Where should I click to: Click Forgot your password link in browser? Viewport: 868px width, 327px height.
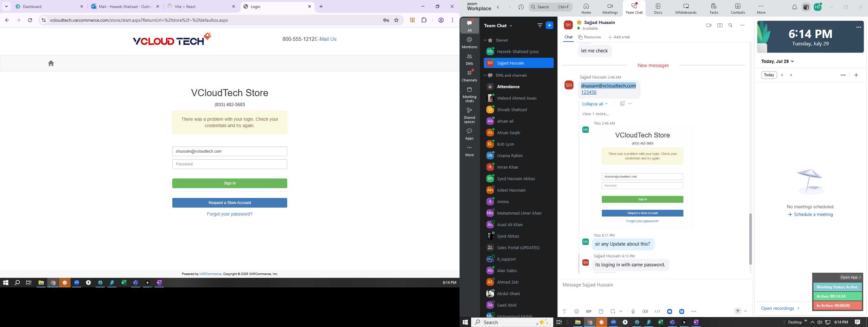[230, 214]
